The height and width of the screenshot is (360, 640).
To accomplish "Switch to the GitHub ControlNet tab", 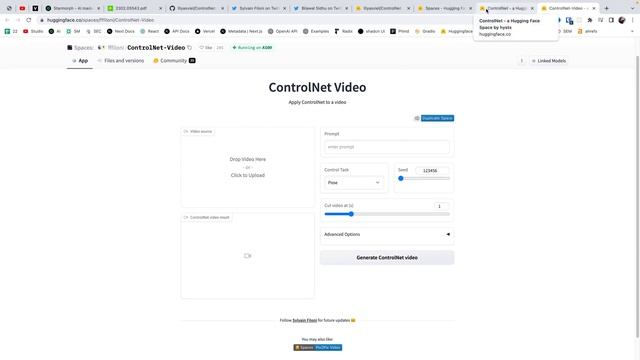I will (196, 8).
